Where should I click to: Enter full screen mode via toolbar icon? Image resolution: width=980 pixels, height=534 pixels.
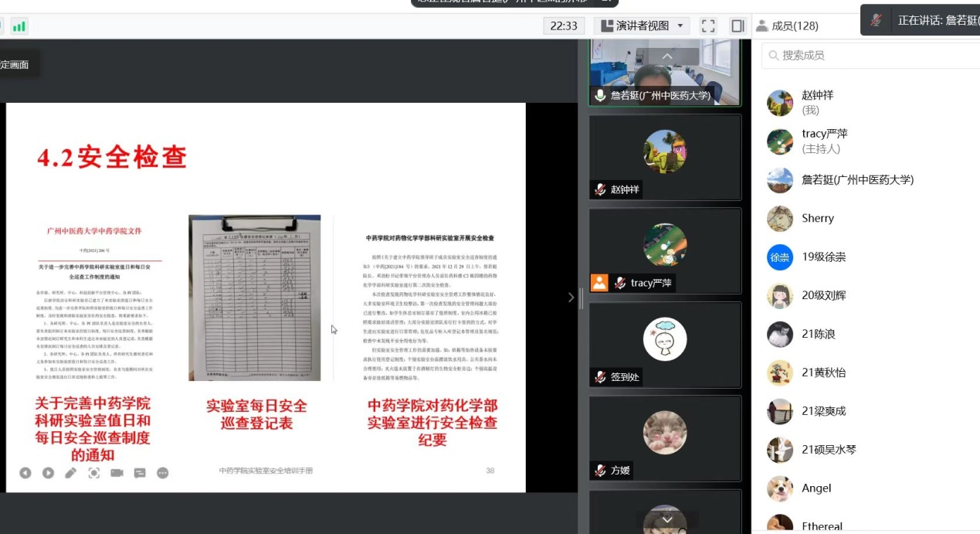pyautogui.click(x=708, y=26)
